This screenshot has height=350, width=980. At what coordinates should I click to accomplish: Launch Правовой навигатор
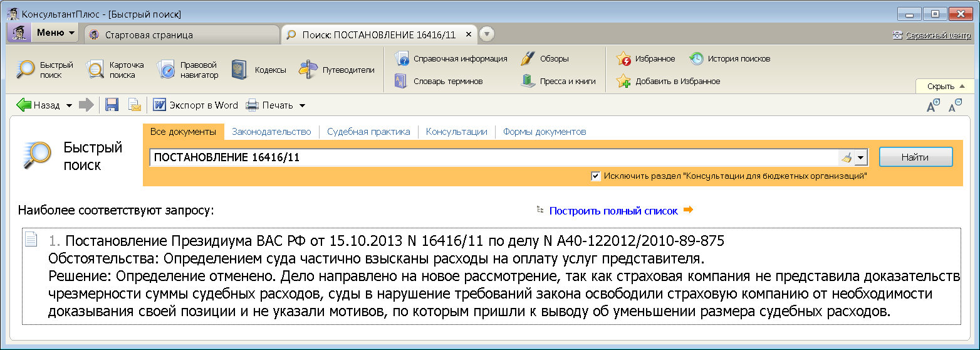click(x=187, y=70)
